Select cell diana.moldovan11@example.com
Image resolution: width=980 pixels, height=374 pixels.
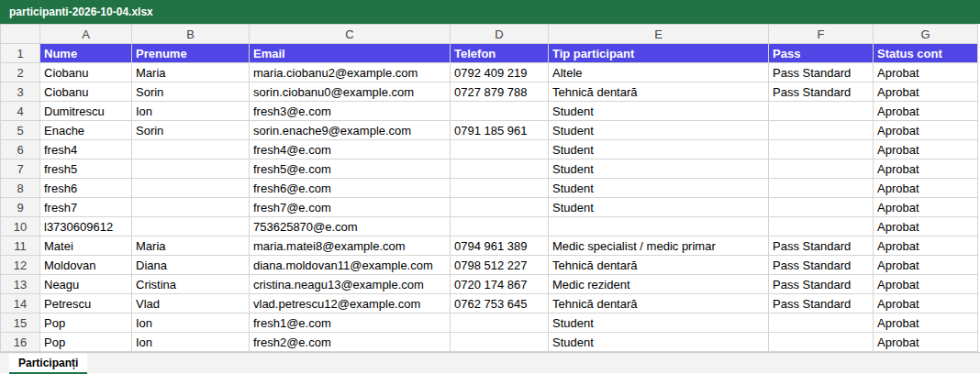click(350, 266)
